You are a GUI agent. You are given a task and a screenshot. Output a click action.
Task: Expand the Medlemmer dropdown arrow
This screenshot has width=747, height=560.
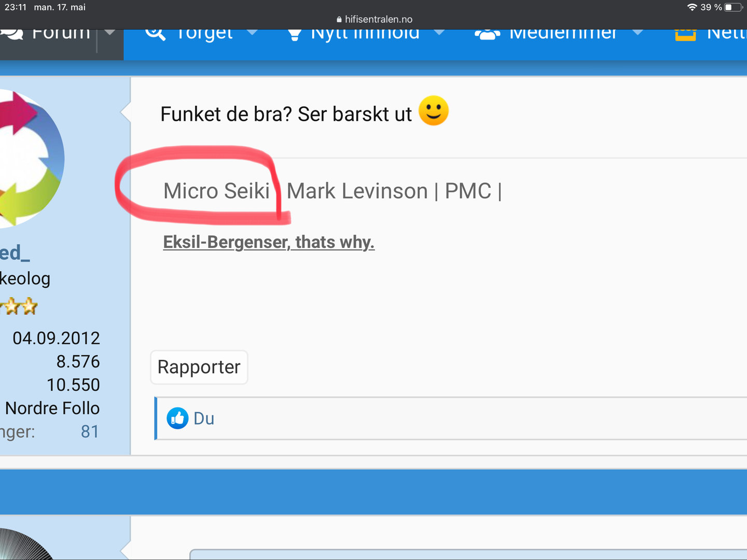point(638,32)
